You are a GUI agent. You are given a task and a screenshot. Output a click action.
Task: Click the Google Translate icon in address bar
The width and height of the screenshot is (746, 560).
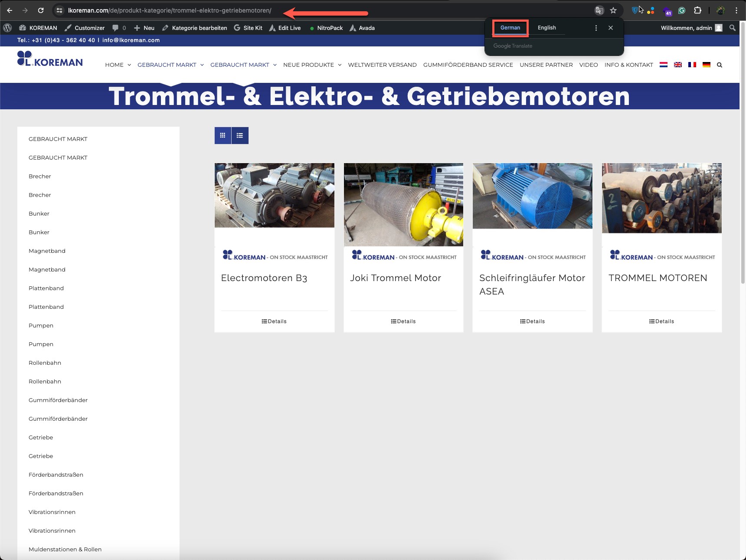point(599,10)
